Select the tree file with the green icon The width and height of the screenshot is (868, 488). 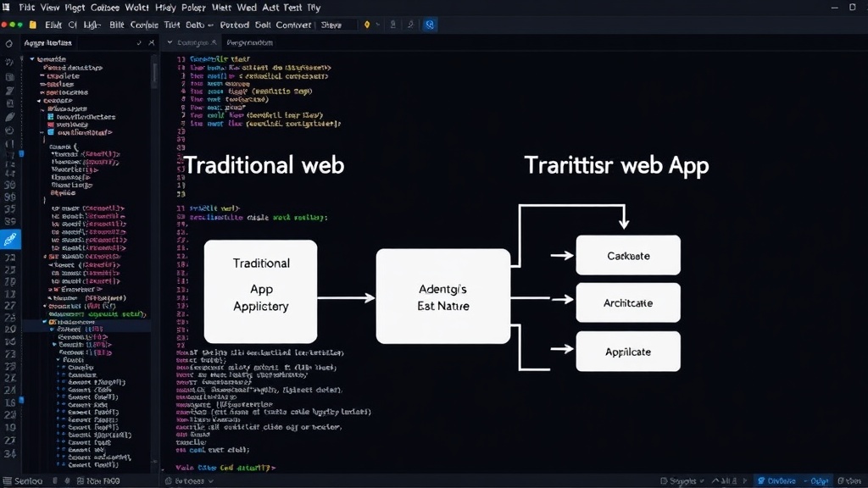click(81, 117)
